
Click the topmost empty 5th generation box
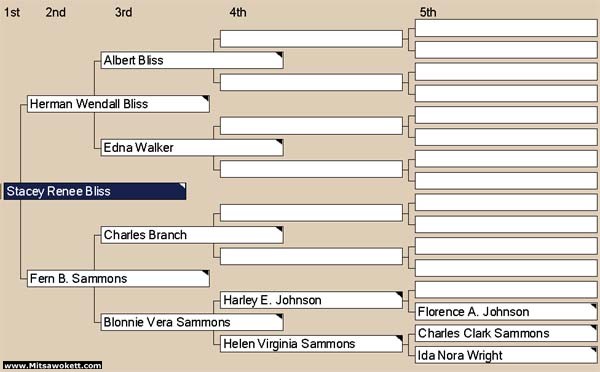tap(506, 28)
